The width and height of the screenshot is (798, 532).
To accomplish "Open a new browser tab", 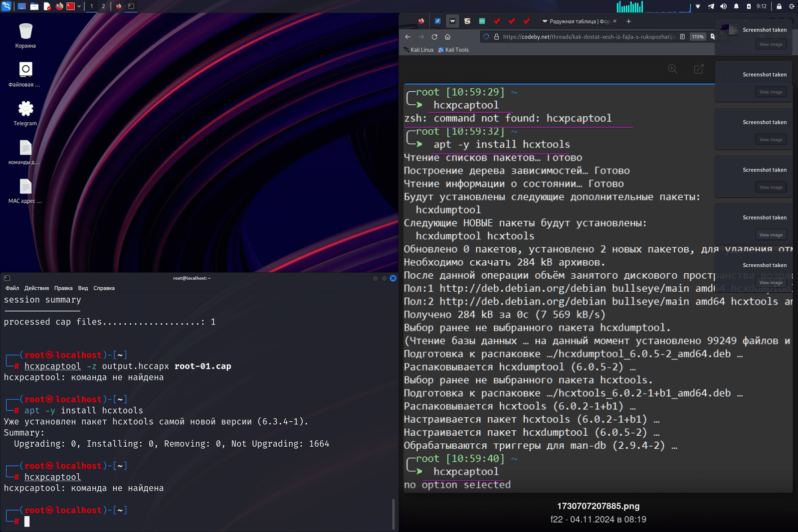I will coord(628,21).
